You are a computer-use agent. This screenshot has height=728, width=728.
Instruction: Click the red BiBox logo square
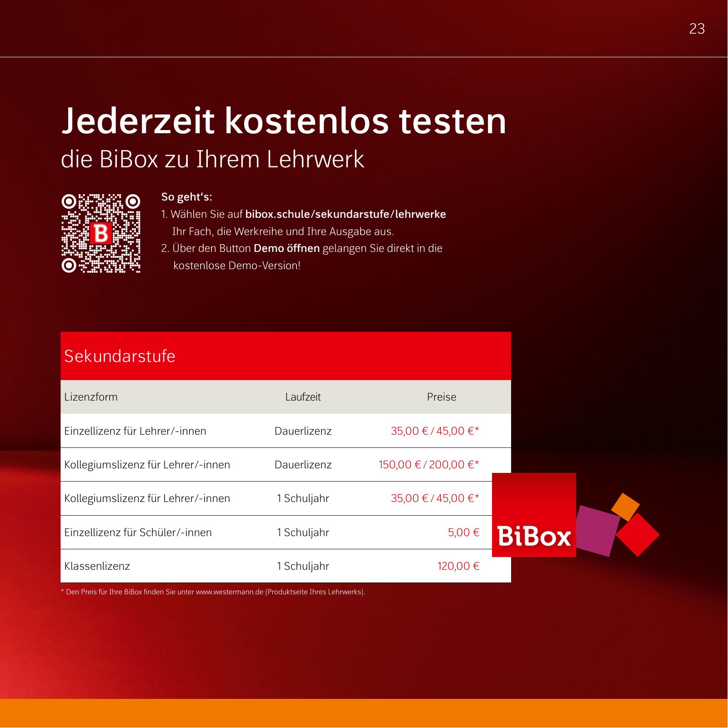pos(534,515)
